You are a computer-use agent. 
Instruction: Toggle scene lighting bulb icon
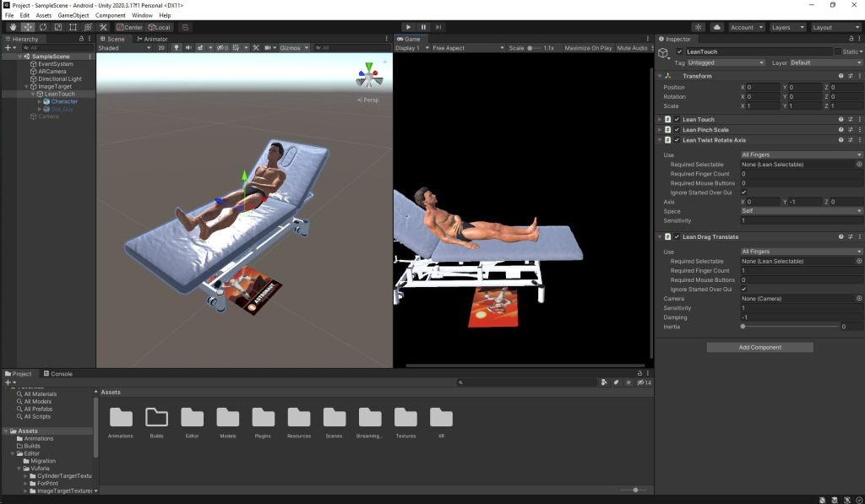(175, 48)
